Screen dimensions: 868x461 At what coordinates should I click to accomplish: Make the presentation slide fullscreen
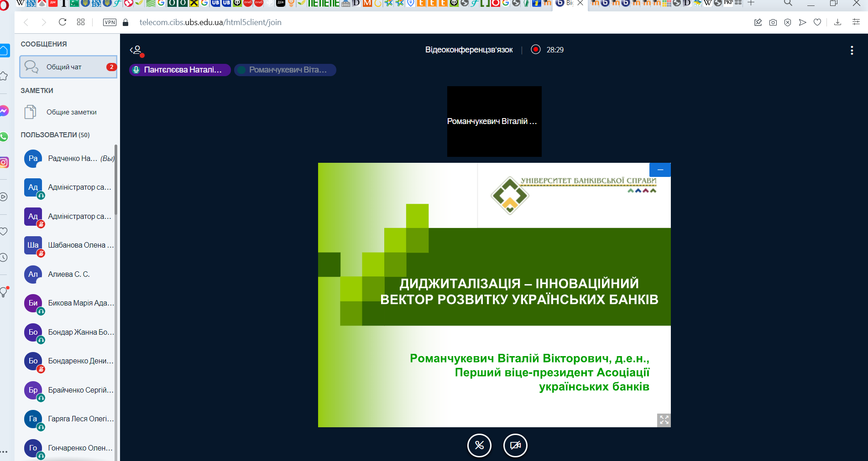[664, 420]
